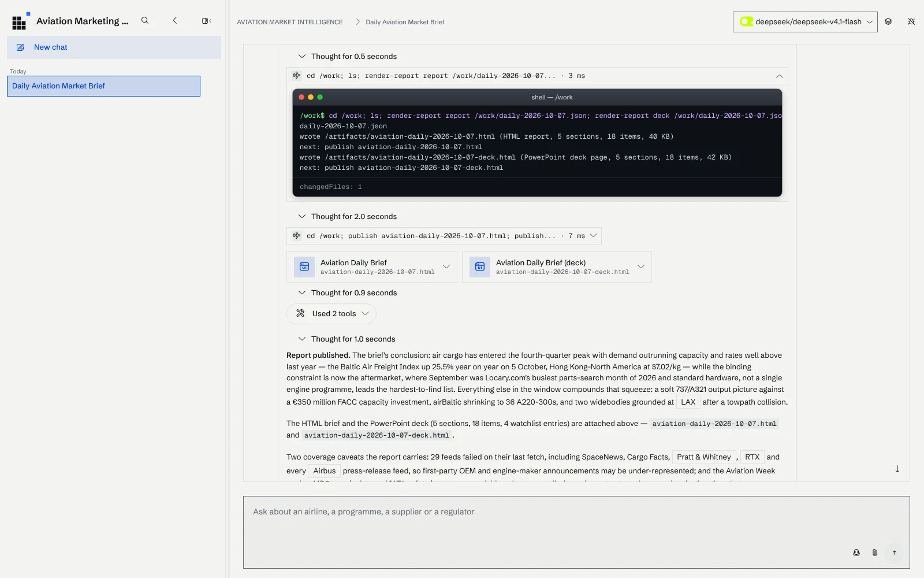Toggle the deepseek model switch

click(746, 21)
